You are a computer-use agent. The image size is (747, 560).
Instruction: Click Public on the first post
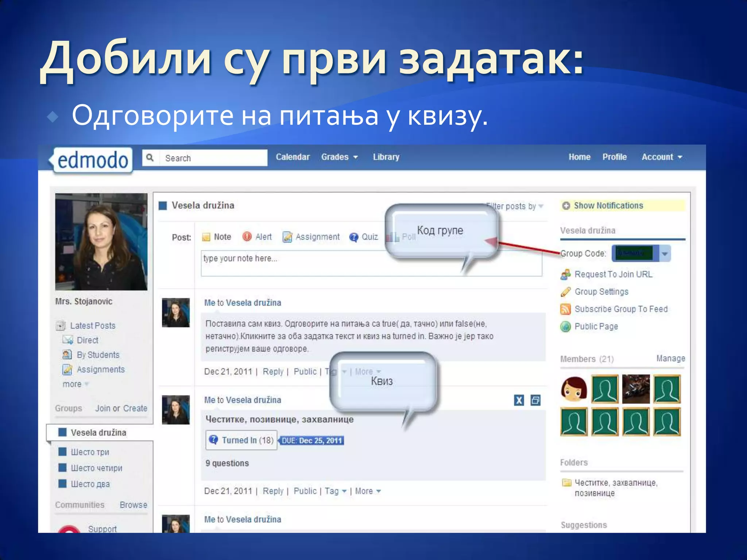point(305,372)
